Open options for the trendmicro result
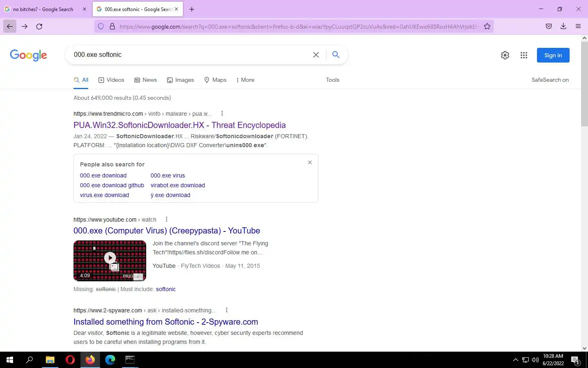Image resolution: width=588 pixels, height=368 pixels. point(222,113)
